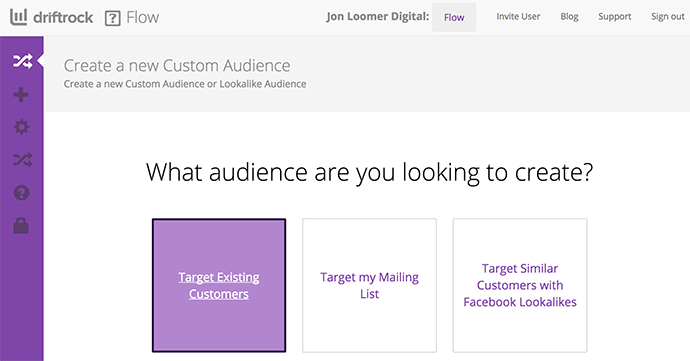Open the help question circle in sidebar
The height and width of the screenshot is (361, 690).
coord(22,193)
